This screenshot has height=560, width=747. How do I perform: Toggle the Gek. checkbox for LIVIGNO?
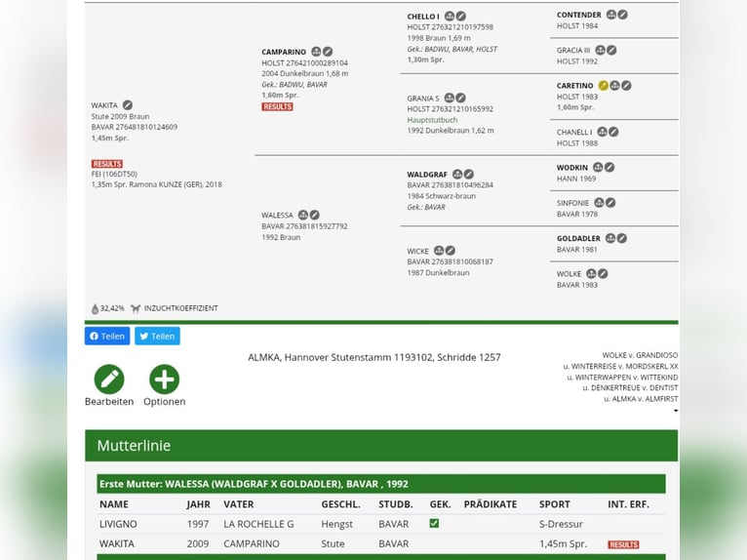tap(434, 524)
